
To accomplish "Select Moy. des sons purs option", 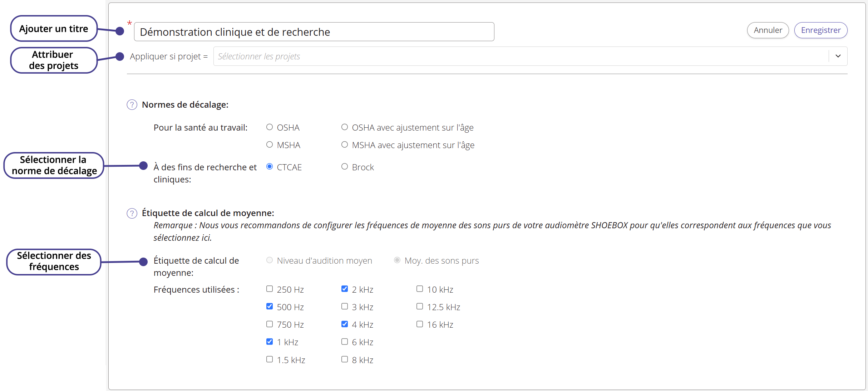I will [397, 260].
